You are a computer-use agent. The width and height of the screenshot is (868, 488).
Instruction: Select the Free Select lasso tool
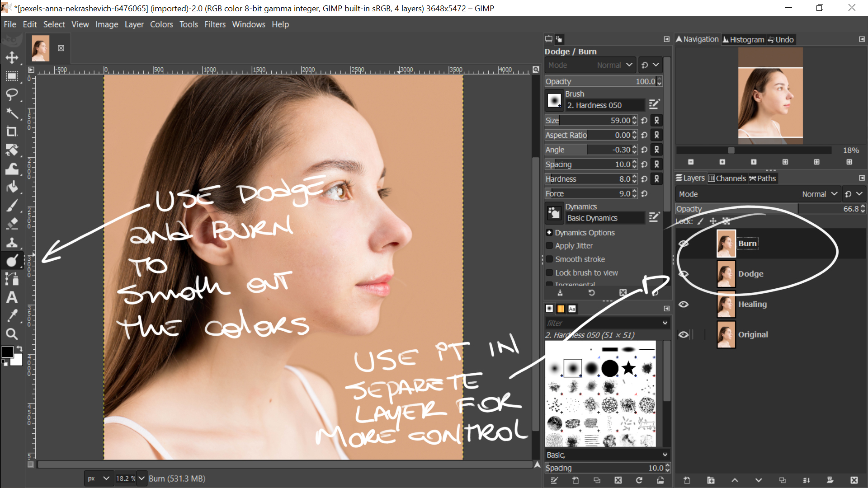[x=12, y=94]
